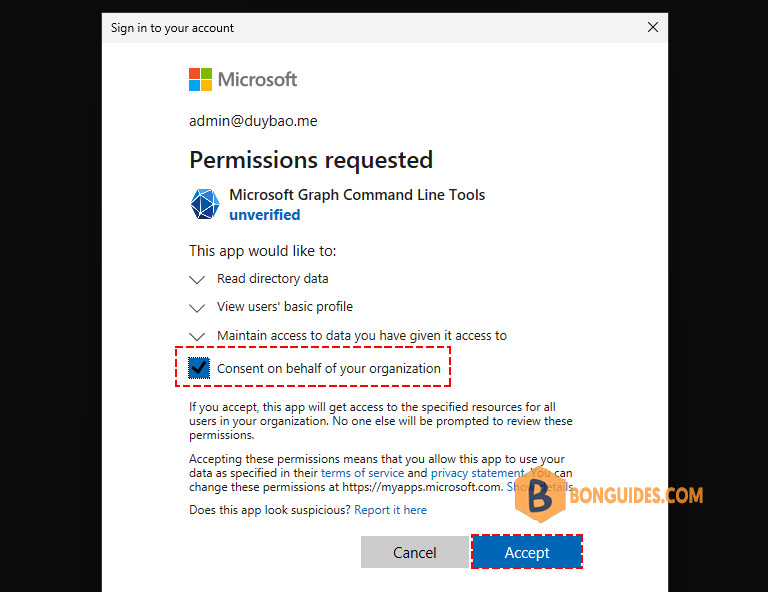Click the Microsoft four-color logo
This screenshot has width=768, height=592.
click(x=200, y=79)
